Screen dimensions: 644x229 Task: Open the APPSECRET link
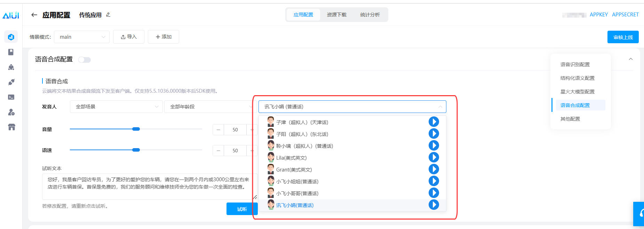coord(625,15)
